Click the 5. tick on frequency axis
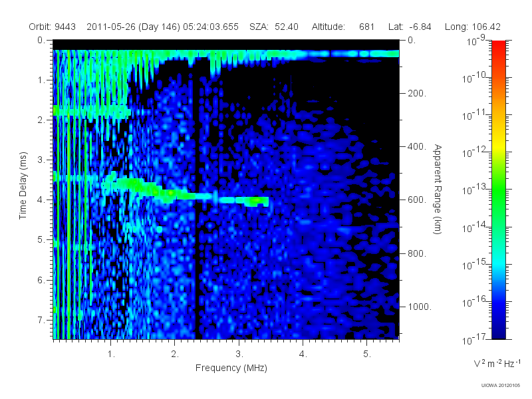 tap(367, 354)
